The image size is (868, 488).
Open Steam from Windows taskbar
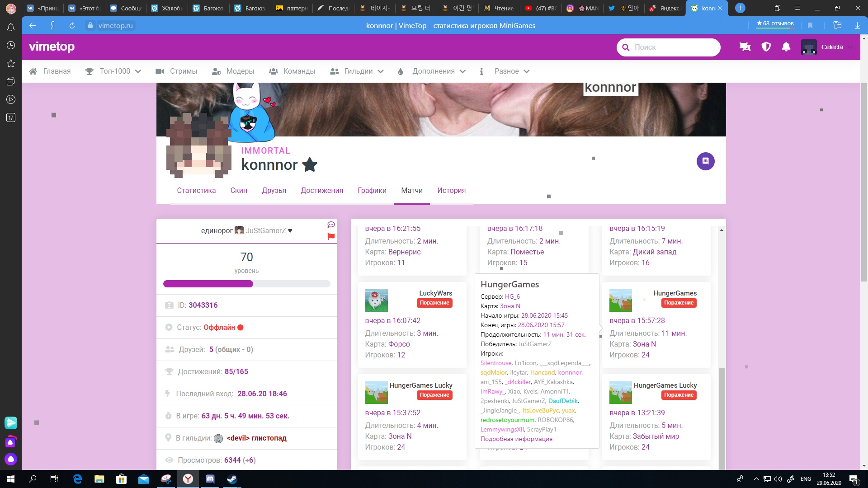[x=232, y=479]
